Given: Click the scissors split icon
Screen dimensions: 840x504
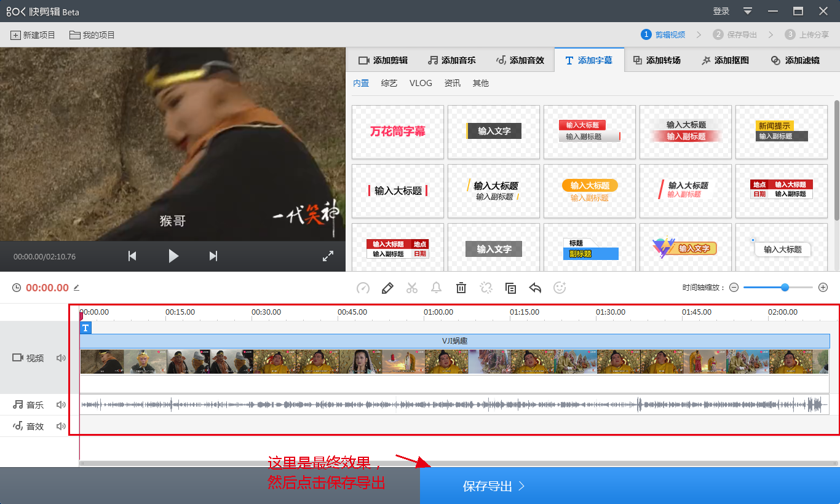Looking at the screenshot, I should pos(412,288).
